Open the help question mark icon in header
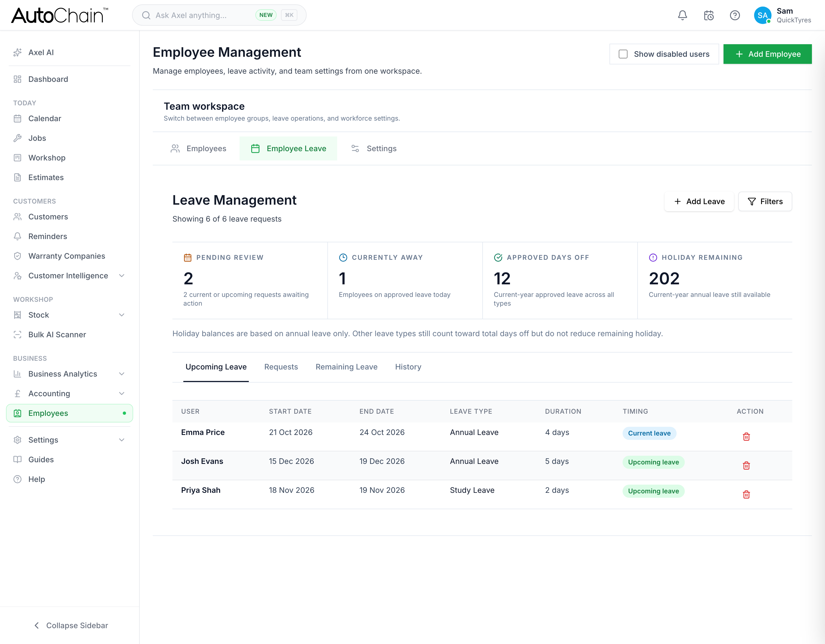This screenshot has height=644, width=825. pos(735,16)
